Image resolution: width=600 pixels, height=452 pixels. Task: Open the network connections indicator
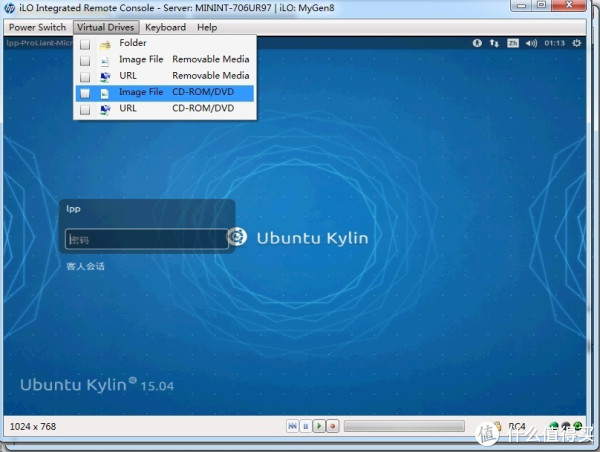pyautogui.click(x=493, y=43)
